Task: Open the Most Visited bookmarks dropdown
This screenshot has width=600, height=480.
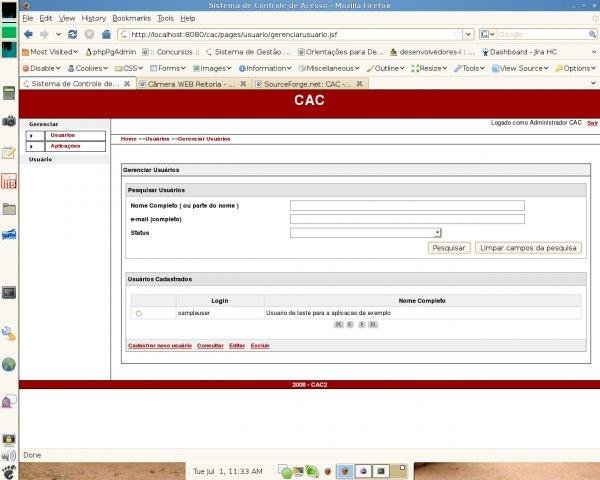Action: click(x=50, y=52)
